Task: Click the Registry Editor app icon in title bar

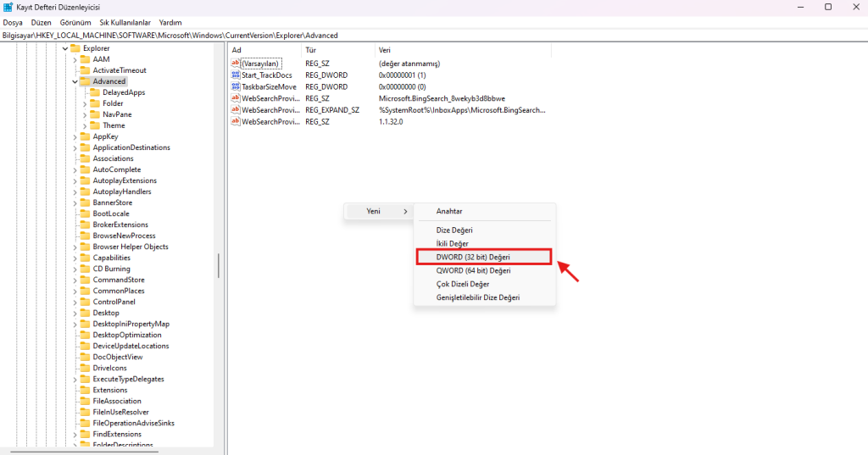Action: point(8,7)
